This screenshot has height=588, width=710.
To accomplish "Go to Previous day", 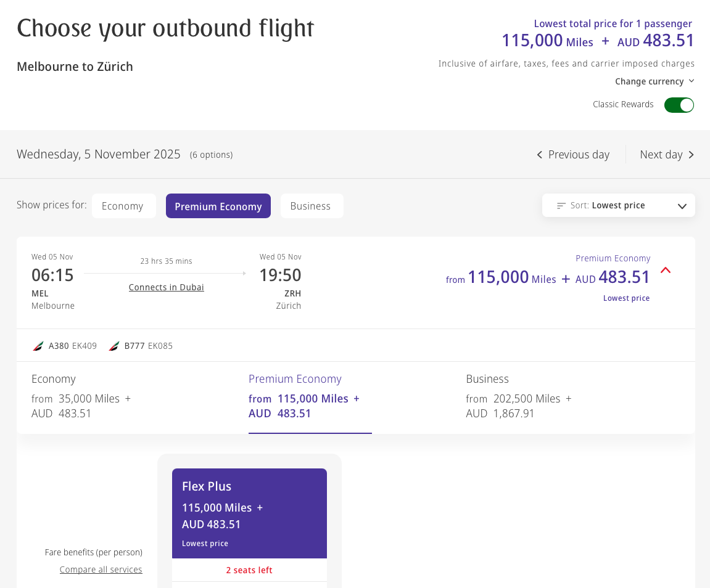I will point(573,155).
